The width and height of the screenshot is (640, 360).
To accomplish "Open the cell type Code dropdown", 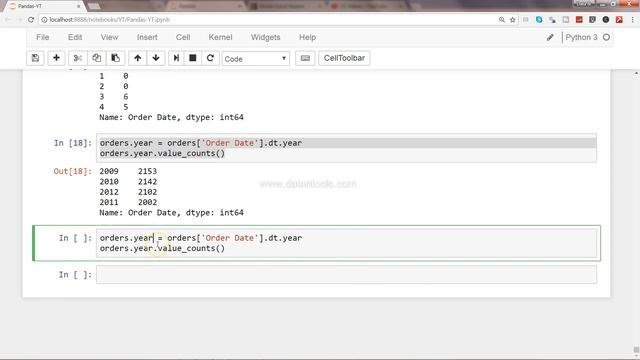I will tap(256, 59).
